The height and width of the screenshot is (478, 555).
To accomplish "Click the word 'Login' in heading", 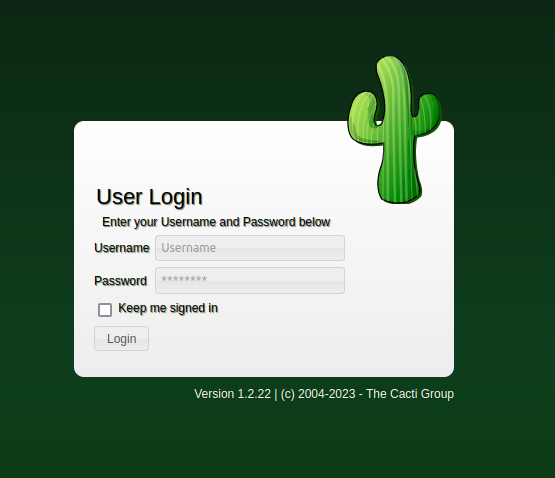I will 176,197.
